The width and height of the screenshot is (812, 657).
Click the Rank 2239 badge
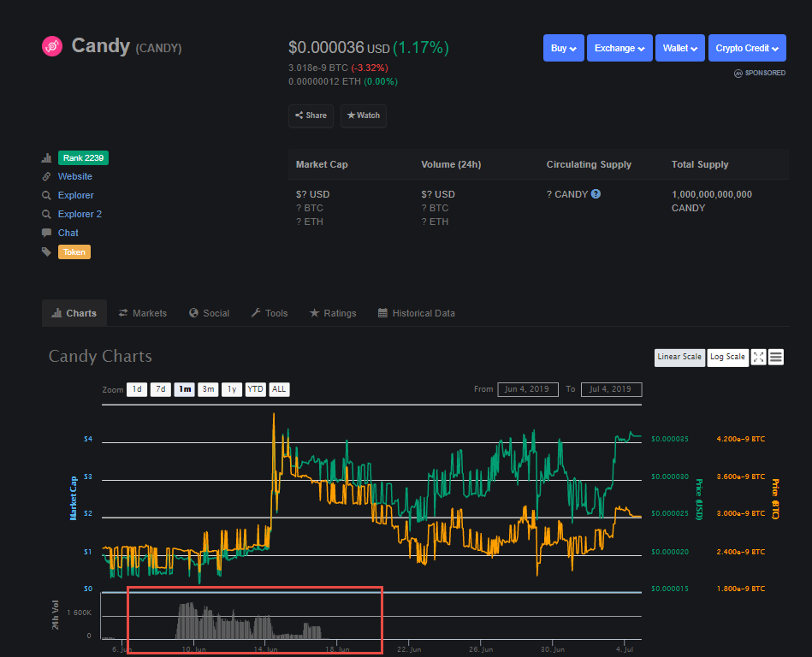tap(83, 157)
